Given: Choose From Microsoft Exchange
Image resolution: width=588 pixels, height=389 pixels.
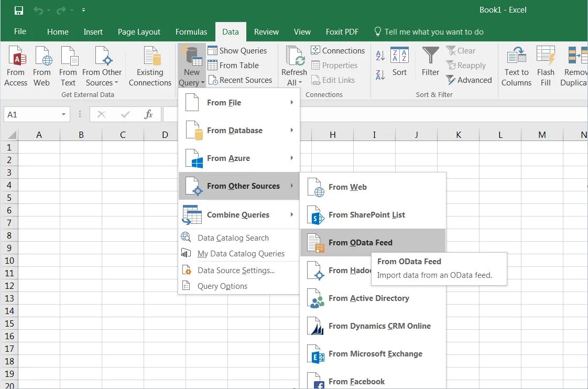Looking at the screenshot, I should [x=373, y=354].
